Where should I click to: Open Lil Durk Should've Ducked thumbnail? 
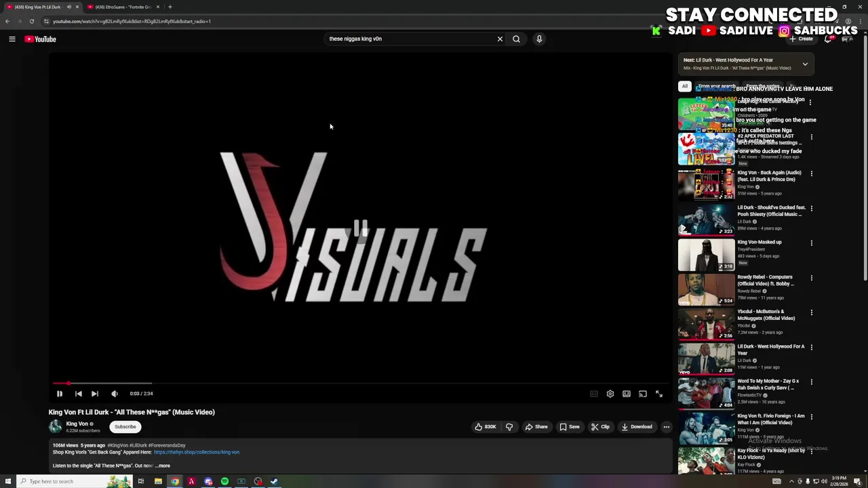706,220
